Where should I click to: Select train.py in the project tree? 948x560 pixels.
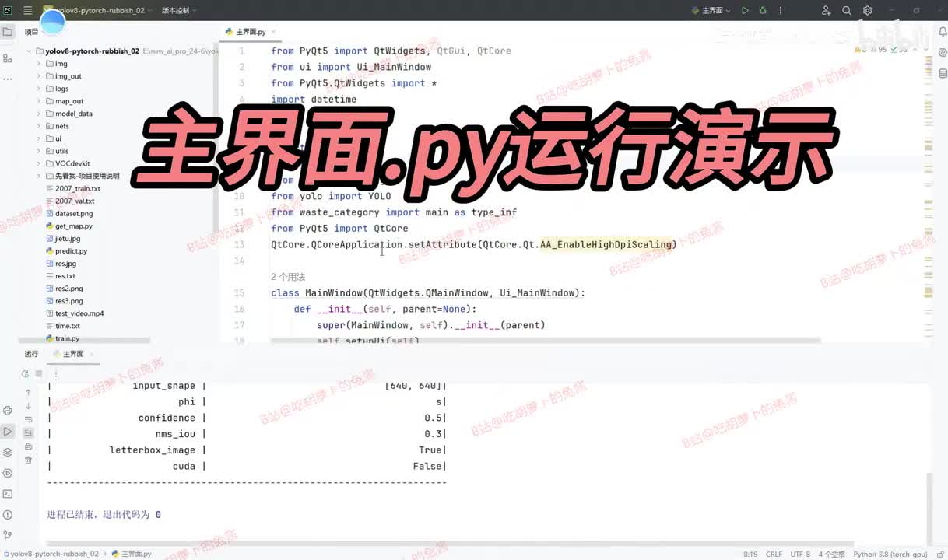coord(67,338)
